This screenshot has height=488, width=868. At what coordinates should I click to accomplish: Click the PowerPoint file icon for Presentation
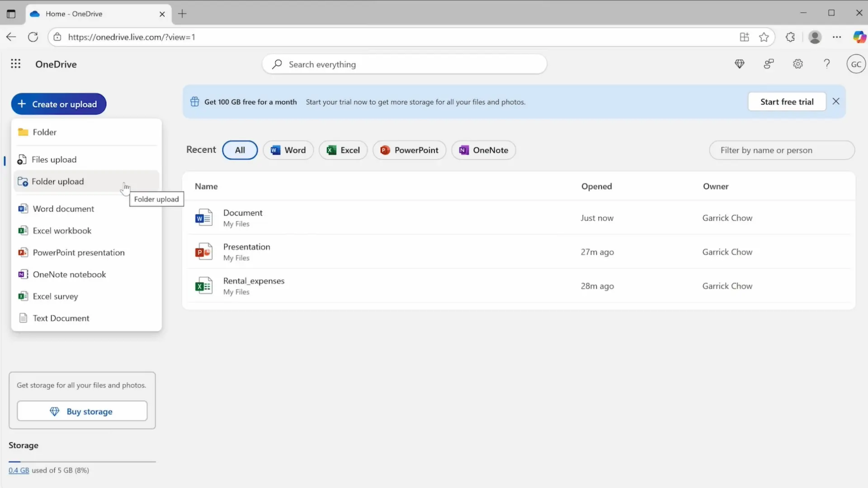tap(203, 252)
